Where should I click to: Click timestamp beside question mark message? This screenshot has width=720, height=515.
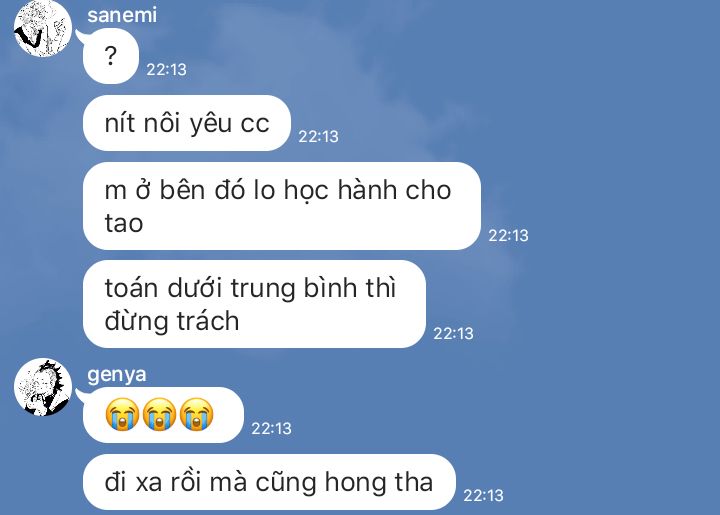click(x=166, y=70)
